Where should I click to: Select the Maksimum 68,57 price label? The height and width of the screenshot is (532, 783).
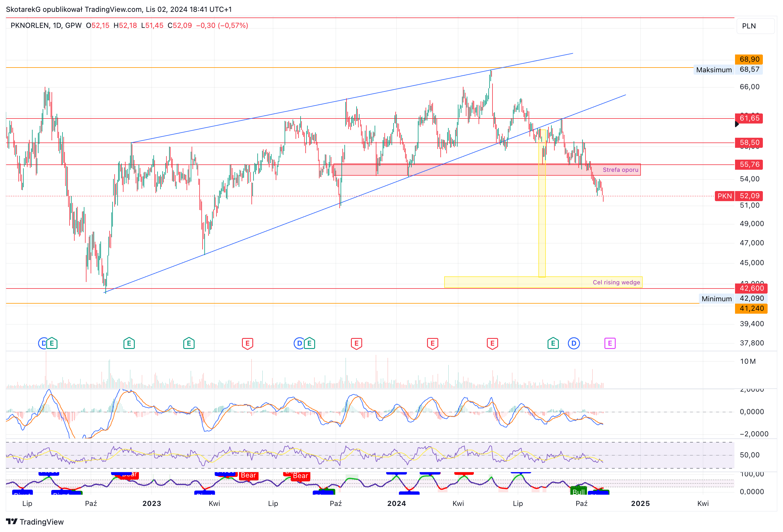[728, 70]
